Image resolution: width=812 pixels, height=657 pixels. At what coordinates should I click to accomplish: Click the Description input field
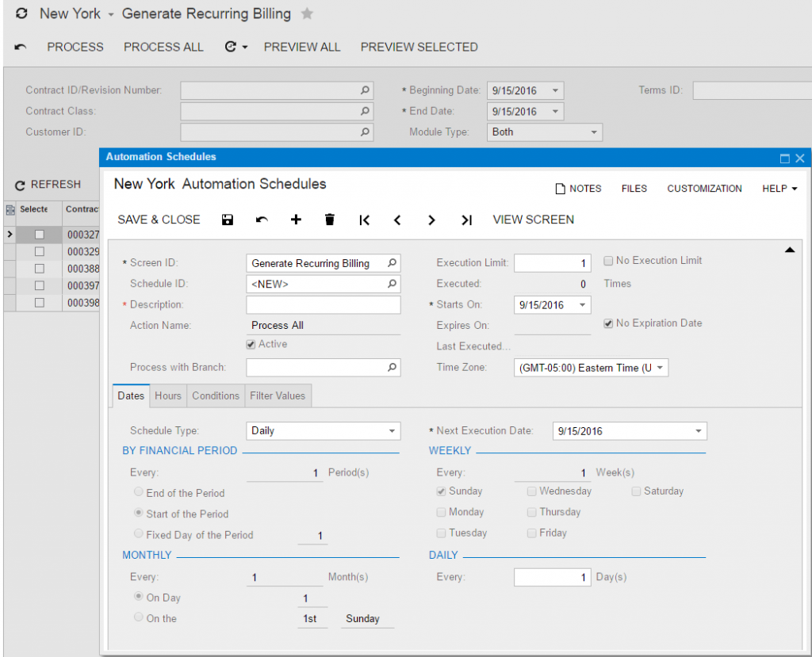(x=323, y=304)
